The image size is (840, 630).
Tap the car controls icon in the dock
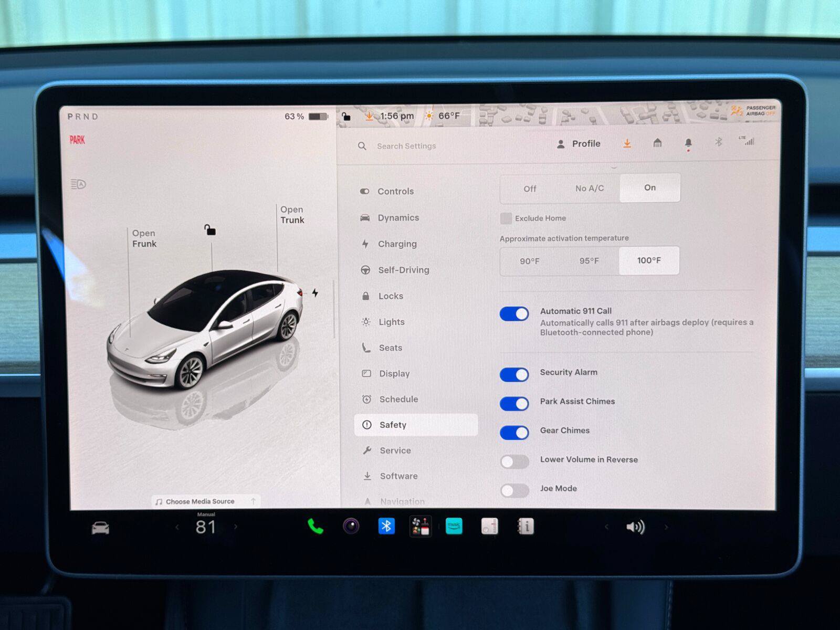coord(100,528)
